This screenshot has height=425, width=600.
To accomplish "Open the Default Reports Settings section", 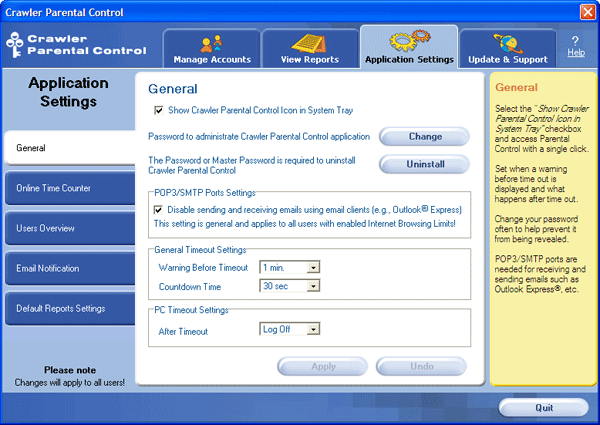I will [70, 309].
